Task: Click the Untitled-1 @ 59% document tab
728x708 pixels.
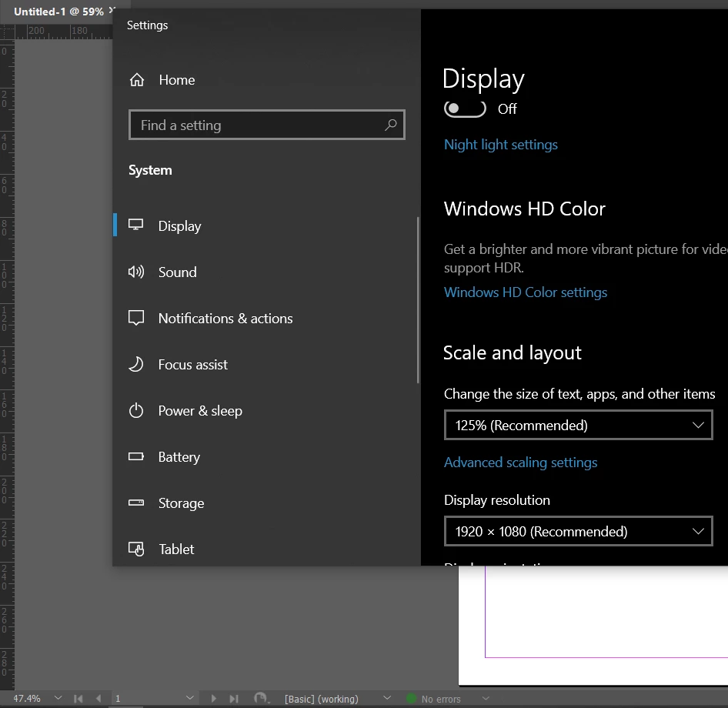Action: (58, 12)
